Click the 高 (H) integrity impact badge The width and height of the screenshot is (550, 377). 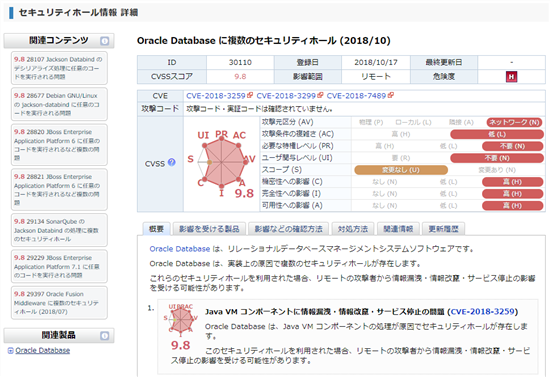click(x=512, y=194)
